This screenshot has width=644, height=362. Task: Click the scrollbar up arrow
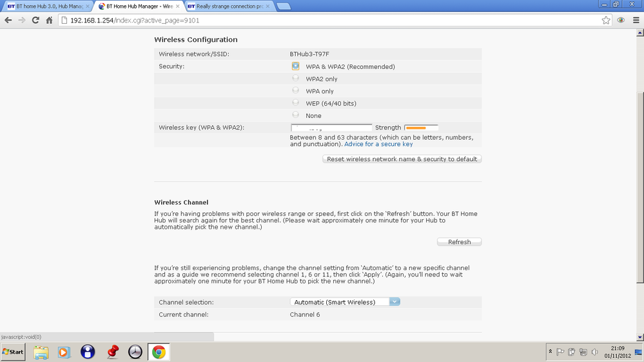coord(640,33)
